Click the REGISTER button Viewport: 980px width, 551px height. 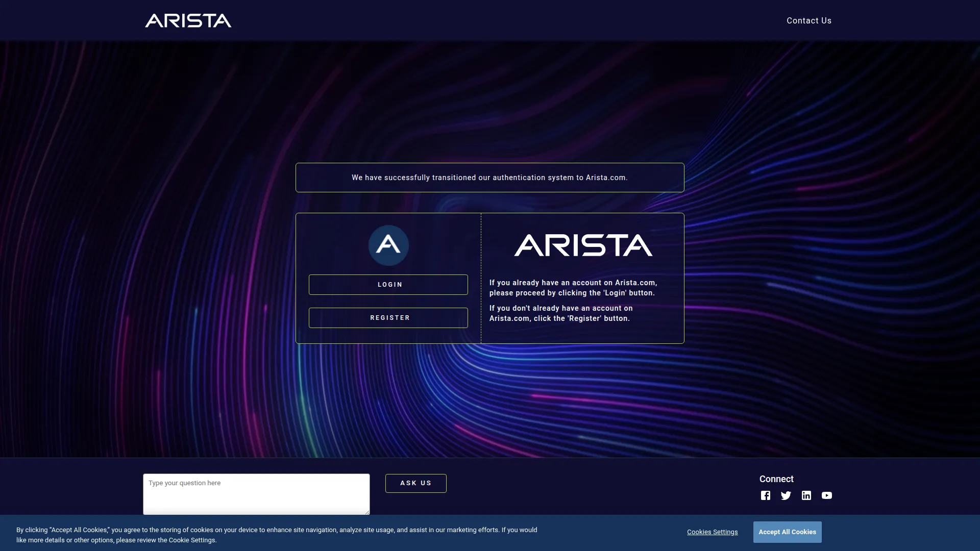click(x=388, y=318)
